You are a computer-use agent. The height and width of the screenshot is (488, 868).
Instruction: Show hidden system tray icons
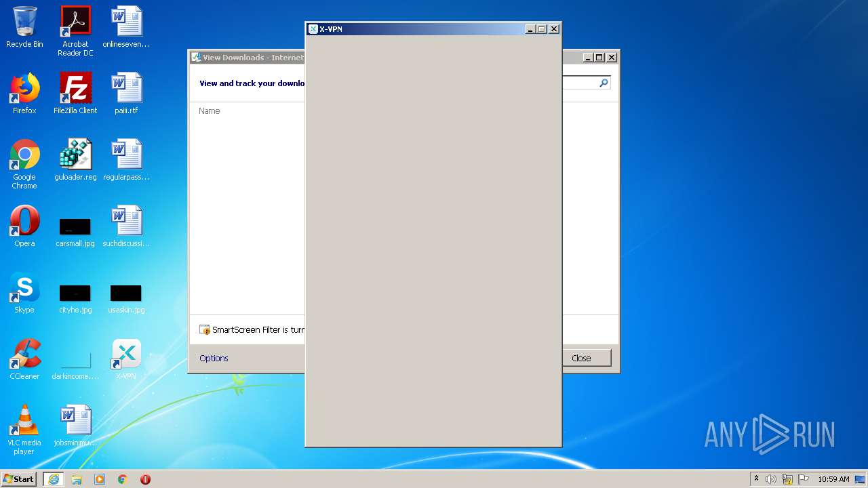tap(756, 479)
